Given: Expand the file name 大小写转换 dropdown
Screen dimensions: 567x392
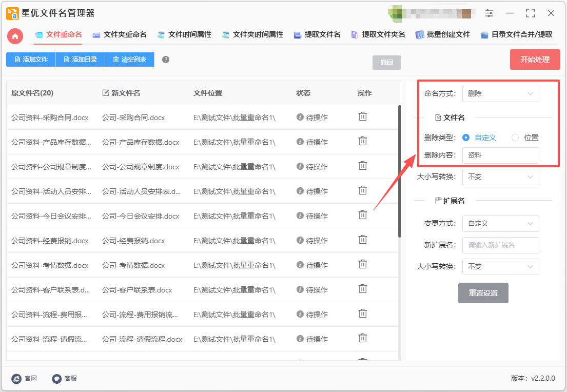Looking at the screenshot, I should [x=500, y=177].
